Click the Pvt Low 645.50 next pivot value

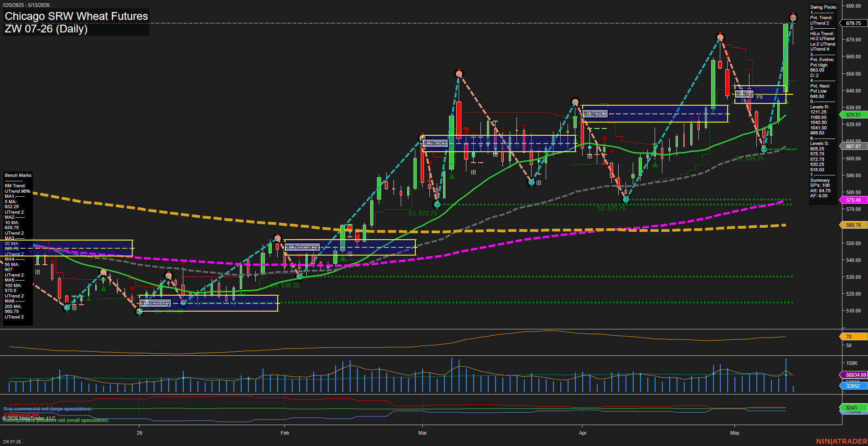click(x=818, y=94)
